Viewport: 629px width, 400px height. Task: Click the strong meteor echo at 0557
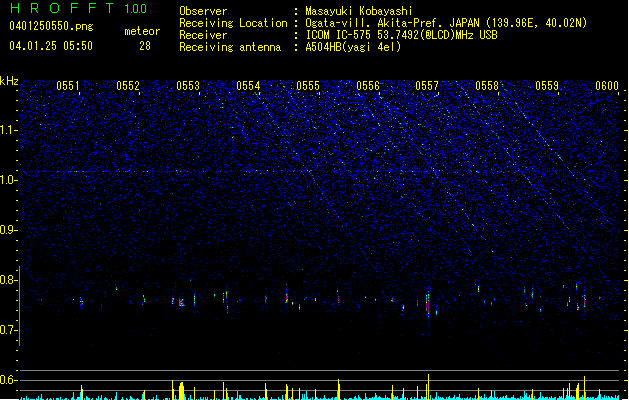428,305
